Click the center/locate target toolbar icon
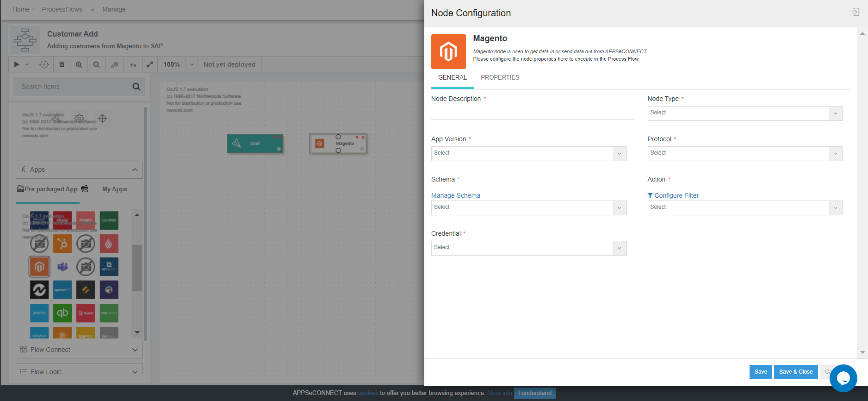This screenshot has width=868, height=401. [x=44, y=65]
